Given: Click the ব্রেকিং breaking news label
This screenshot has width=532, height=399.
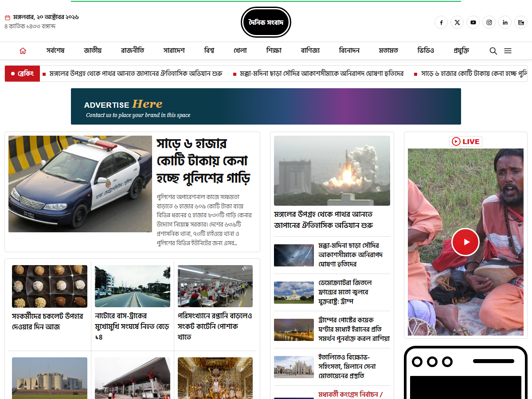Looking at the screenshot, I should [23, 74].
